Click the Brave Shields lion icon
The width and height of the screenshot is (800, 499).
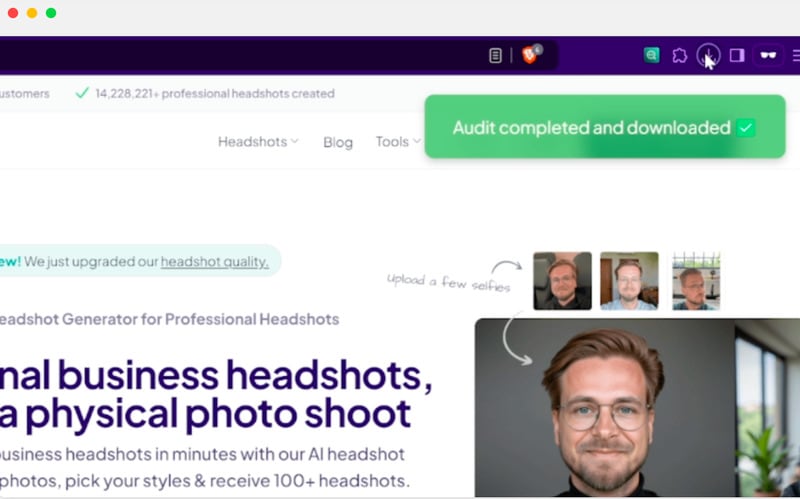click(x=530, y=55)
